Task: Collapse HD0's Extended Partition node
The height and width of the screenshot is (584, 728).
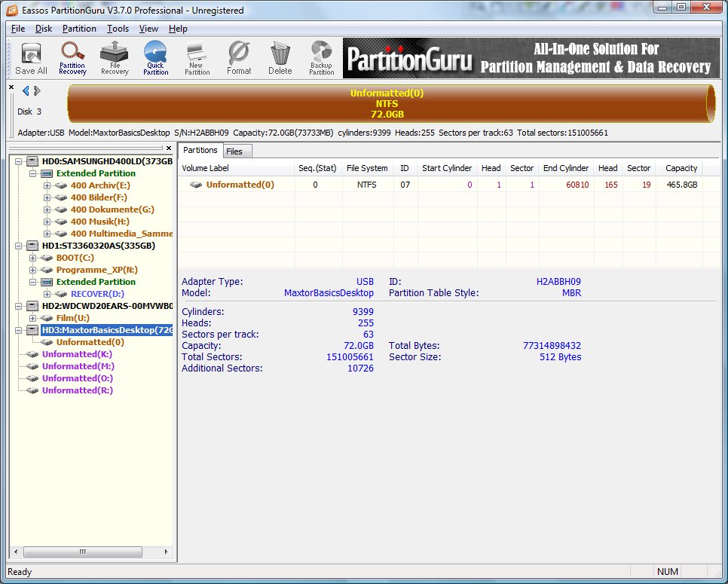Action: click(x=33, y=173)
